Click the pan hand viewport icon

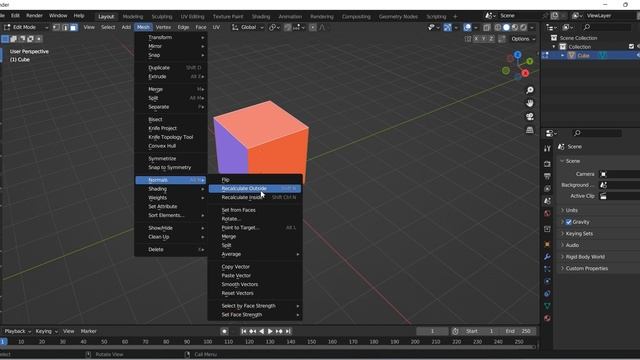point(530,103)
